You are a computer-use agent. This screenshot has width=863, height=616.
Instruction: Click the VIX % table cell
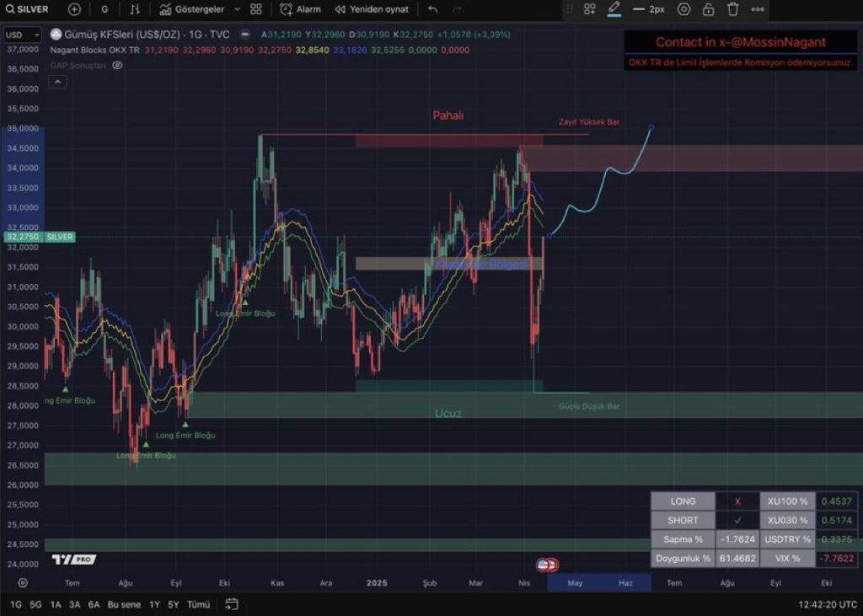tap(788, 558)
